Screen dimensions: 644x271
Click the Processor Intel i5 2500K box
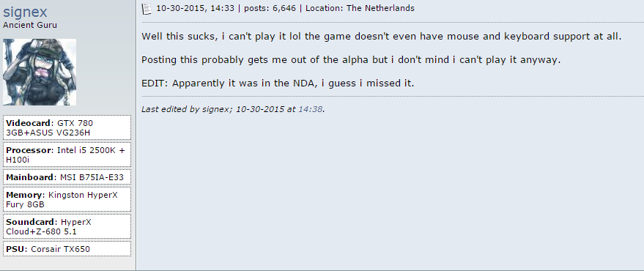[67, 155]
